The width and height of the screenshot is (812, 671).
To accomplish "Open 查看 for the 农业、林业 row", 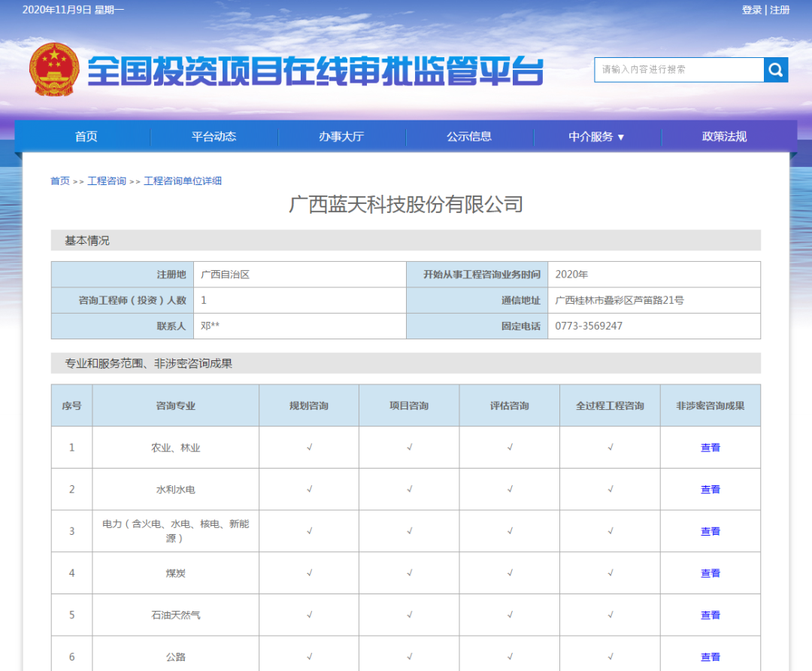I will point(709,447).
